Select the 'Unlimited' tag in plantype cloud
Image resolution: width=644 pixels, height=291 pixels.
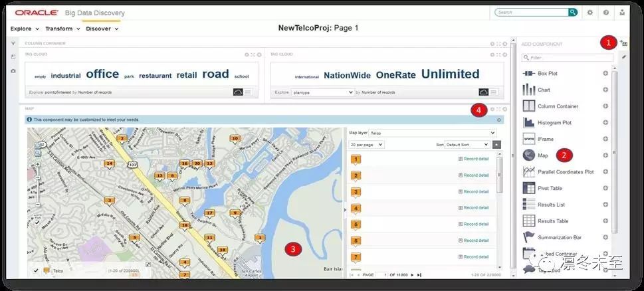pos(450,74)
